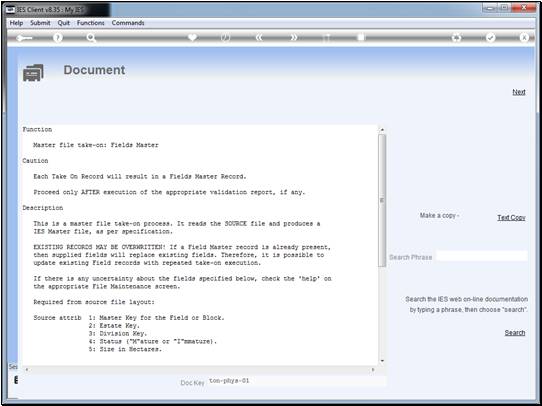Screen dimensions: 542x406
Task: Click the checkmark submit icon
Action: 490,38
